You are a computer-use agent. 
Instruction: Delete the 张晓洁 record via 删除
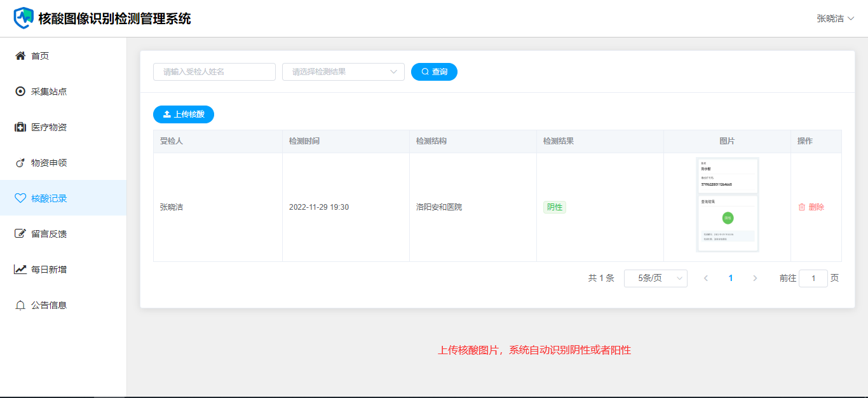pos(811,207)
